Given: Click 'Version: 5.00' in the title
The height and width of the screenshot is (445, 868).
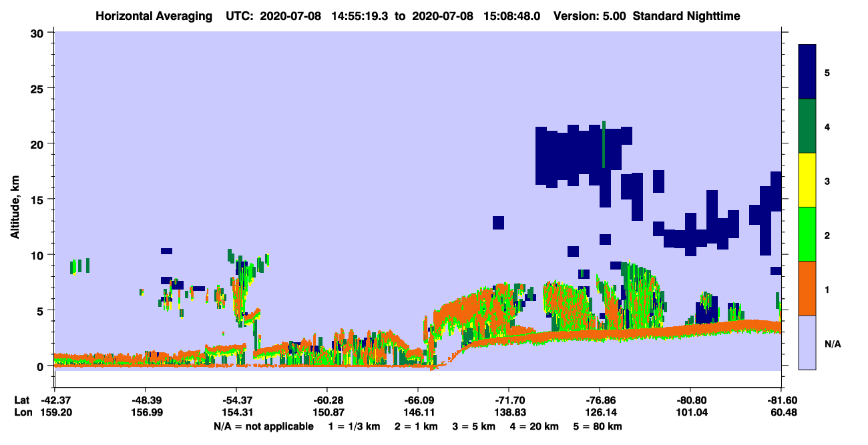Looking at the screenshot, I should [x=590, y=15].
